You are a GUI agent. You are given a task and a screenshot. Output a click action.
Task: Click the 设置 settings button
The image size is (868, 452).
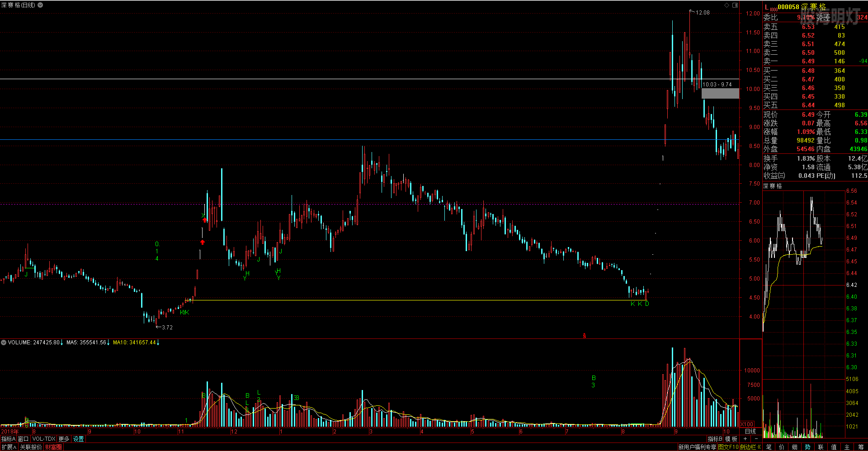(79, 439)
